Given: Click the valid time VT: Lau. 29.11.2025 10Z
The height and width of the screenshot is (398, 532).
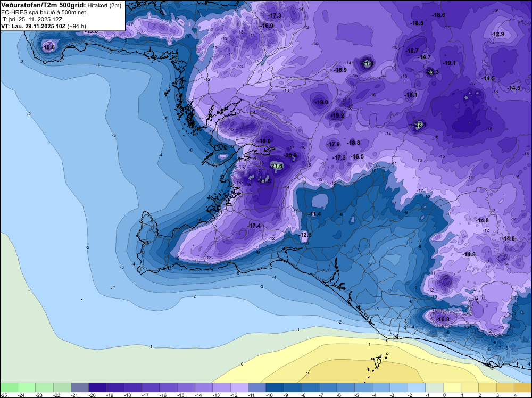Looking at the screenshot, I should [x=33, y=26].
